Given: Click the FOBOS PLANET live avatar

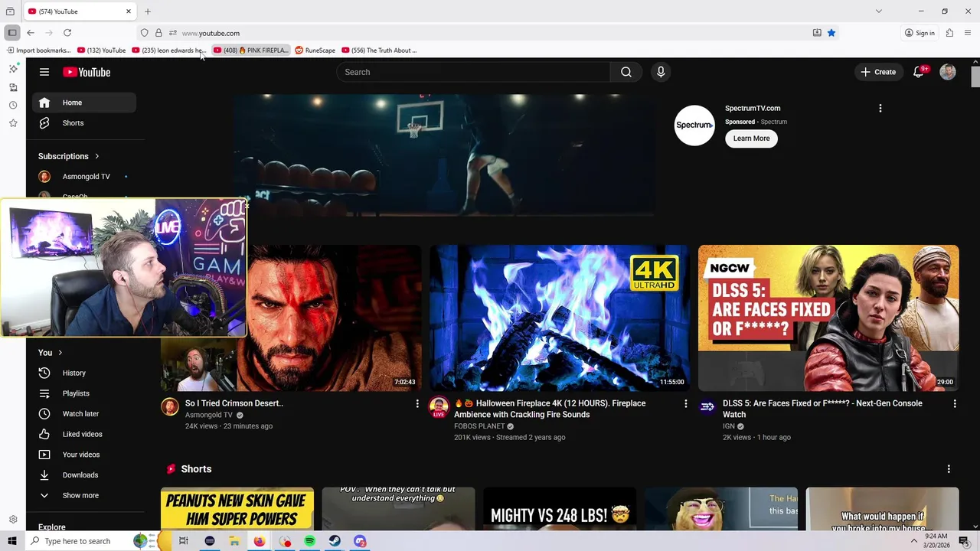Looking at the screenshot, I should (439, 407).
